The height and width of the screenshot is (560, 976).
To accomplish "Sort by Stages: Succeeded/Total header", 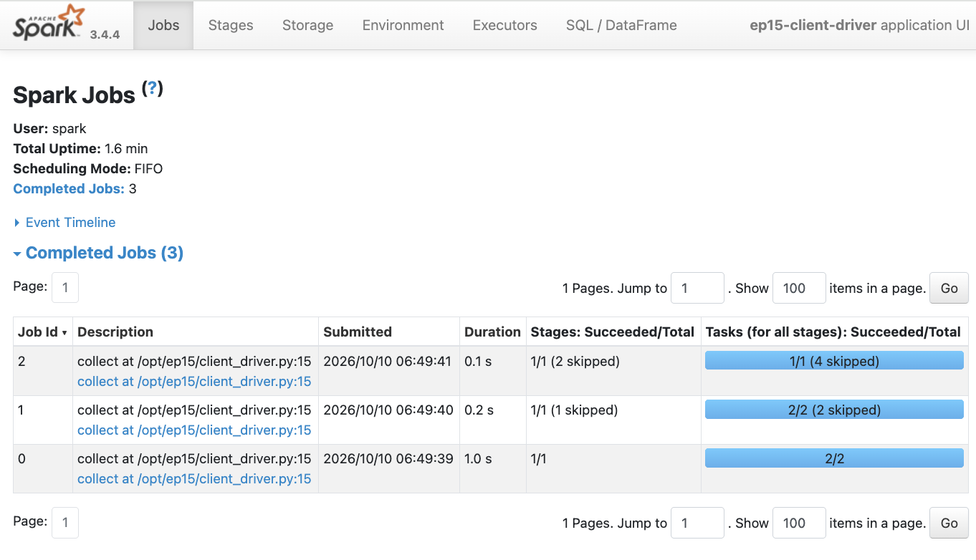I will pos(613,332).
